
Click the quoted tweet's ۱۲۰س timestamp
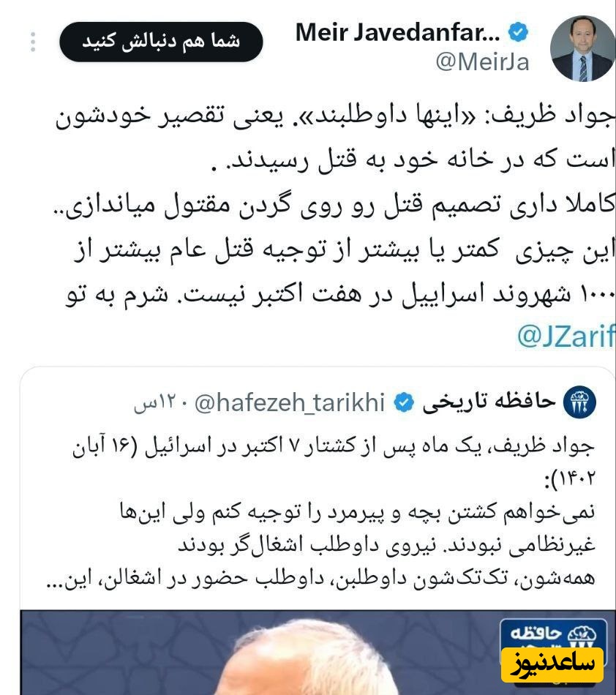pos(155,403)
